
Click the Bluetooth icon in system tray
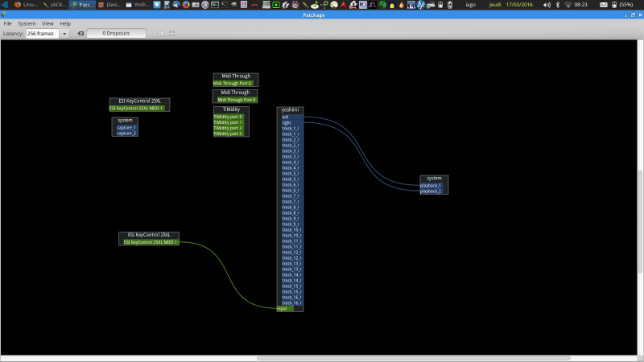pyautogui.click(x=557, y=5)
